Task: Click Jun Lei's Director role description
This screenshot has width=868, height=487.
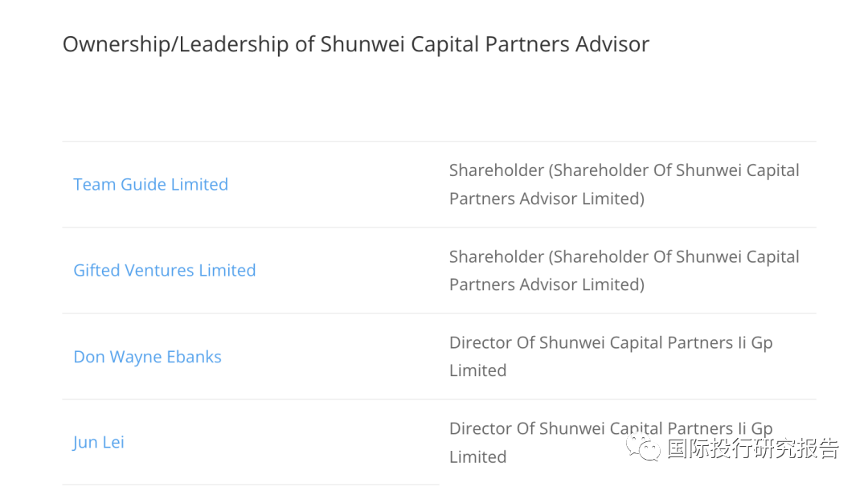Action: tap(611, 442)
